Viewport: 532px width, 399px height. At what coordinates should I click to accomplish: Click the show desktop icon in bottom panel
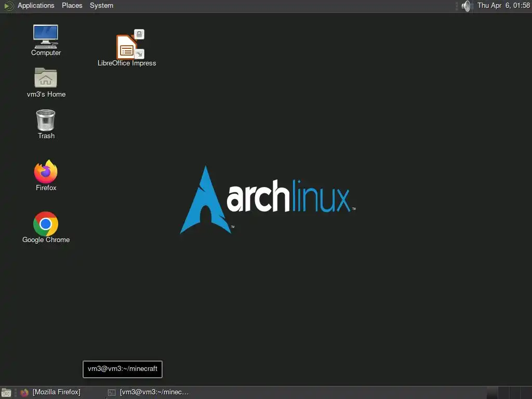tap(6, 393)
